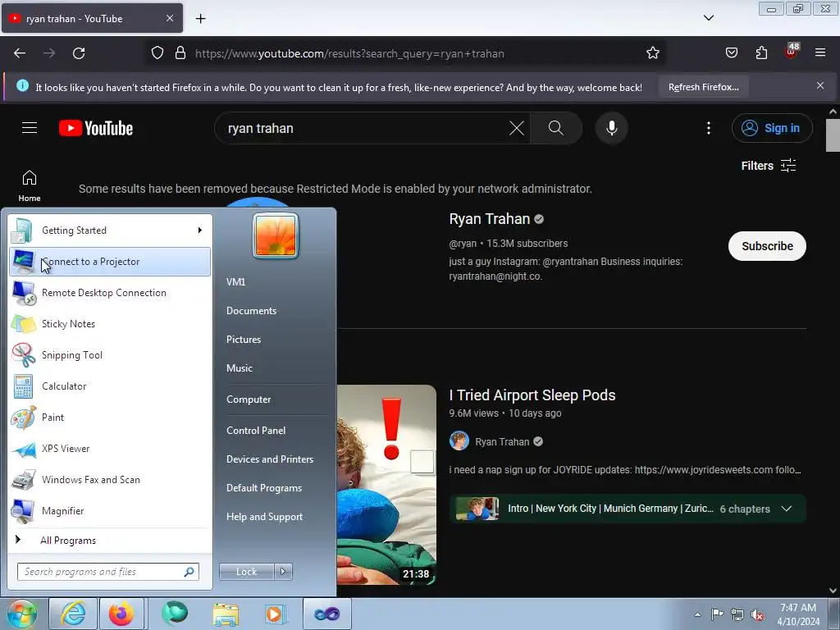Open shutdown options arrow beside Lock
Viewport: 840px width, 630px height.
pyautogui.click(x=283, y=572)
